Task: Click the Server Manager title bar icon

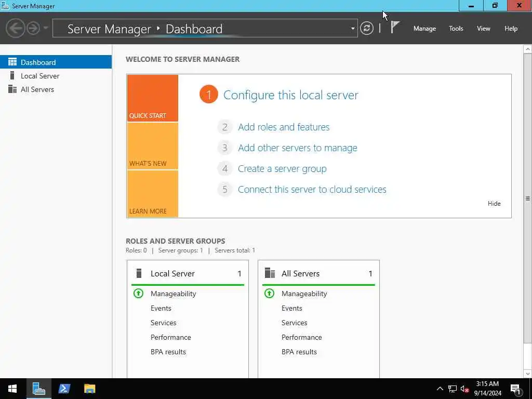Action: (x=5, y=6)
